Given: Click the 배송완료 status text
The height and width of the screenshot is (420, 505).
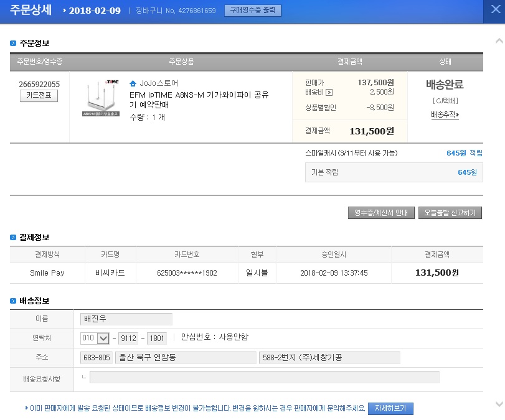Looking at the screenshot, I should click(445, 85).
